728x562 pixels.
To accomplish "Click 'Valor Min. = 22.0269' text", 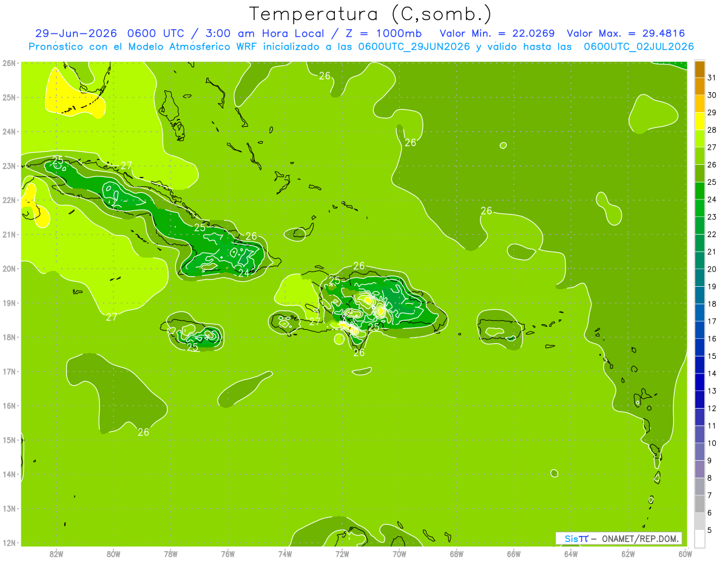I will [497, 33].
